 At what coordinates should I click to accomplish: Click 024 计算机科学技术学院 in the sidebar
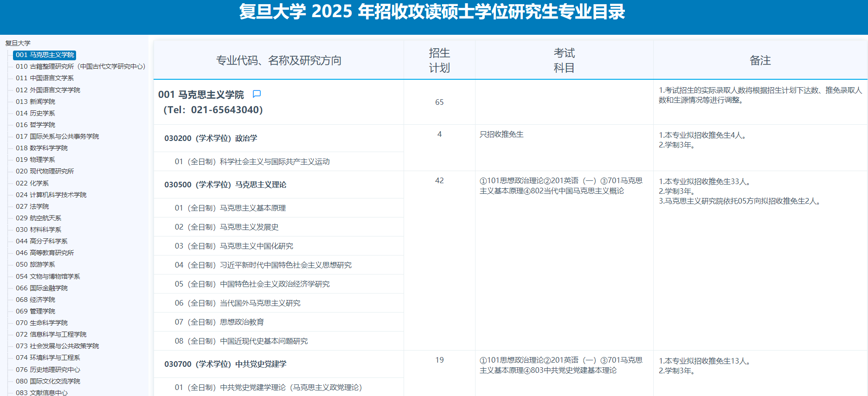(x=51, y=195)
